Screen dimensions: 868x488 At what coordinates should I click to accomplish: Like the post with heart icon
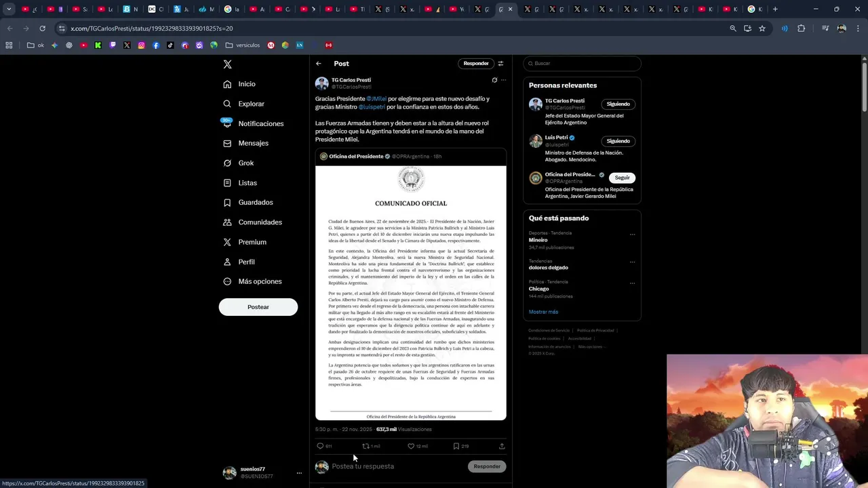(x=411, y=446)
